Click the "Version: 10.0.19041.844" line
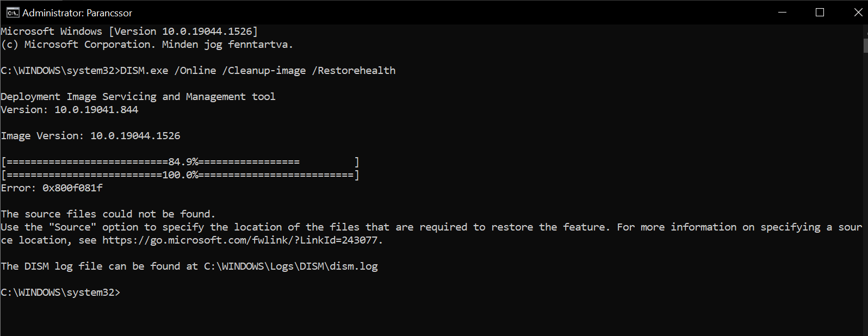This screenshot has width=868, height=336. [70, 110]
